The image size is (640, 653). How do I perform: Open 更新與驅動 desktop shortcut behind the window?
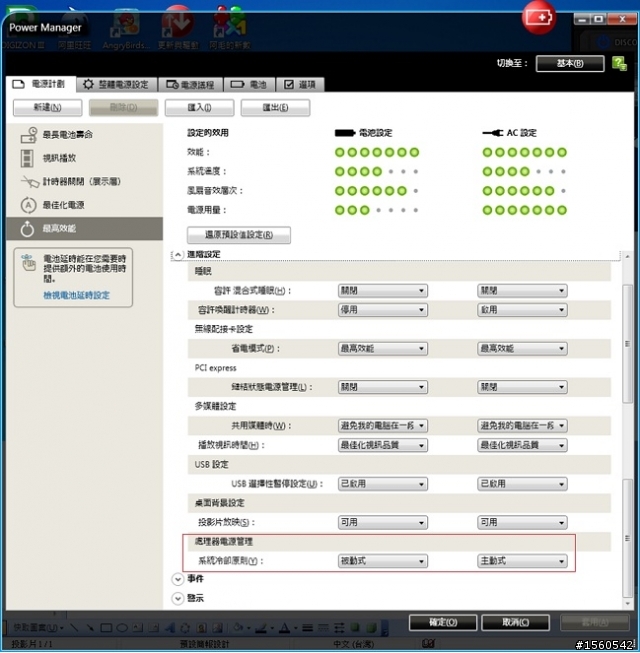[178, 29]
